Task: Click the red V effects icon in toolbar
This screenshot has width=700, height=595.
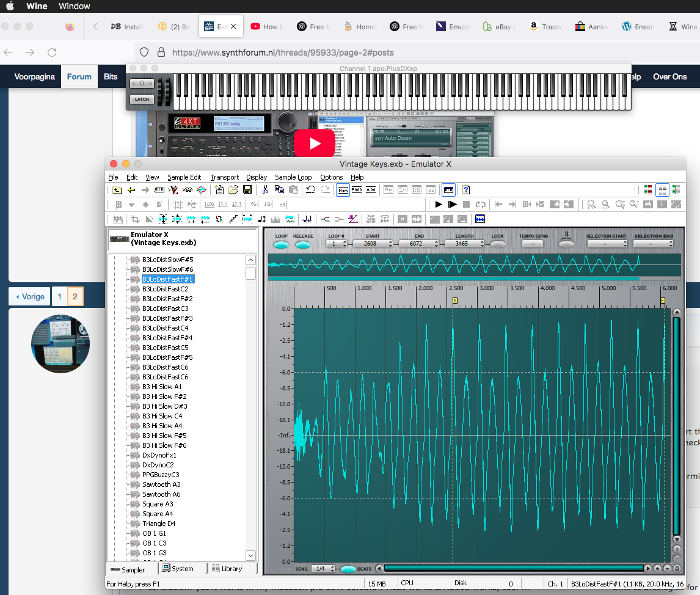Action: (x=173, y=190)
